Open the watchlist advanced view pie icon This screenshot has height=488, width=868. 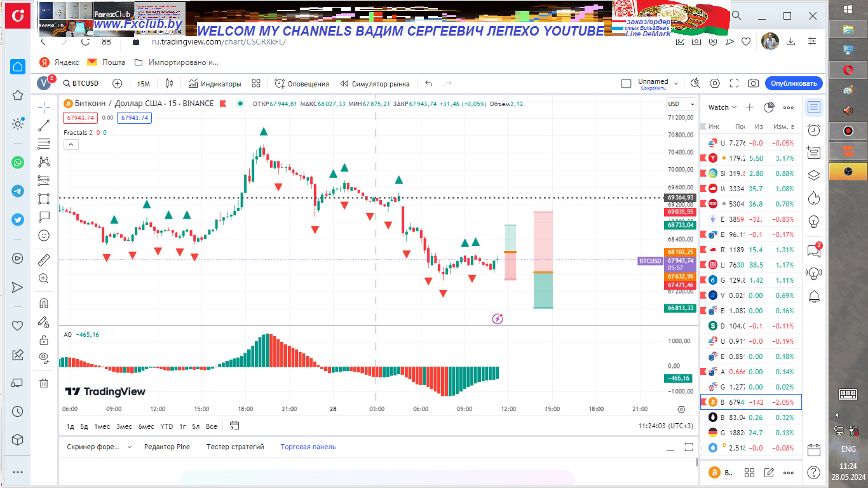click(769, 107)
